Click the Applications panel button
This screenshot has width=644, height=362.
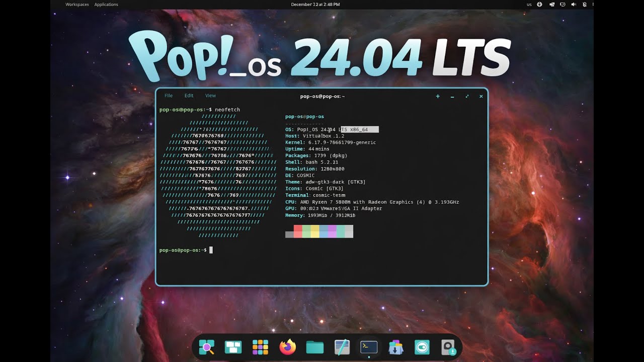pyautogui.click(x=106, y=5)
